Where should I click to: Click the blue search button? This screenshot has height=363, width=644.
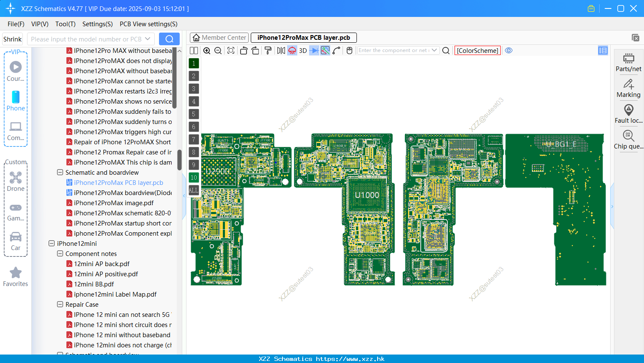pyautogui.click(x=169, y=39)
